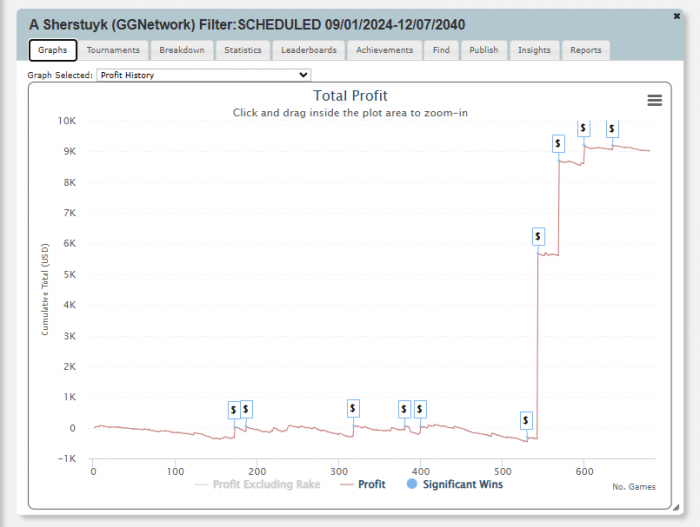Click the No. Games axis title

634,487
